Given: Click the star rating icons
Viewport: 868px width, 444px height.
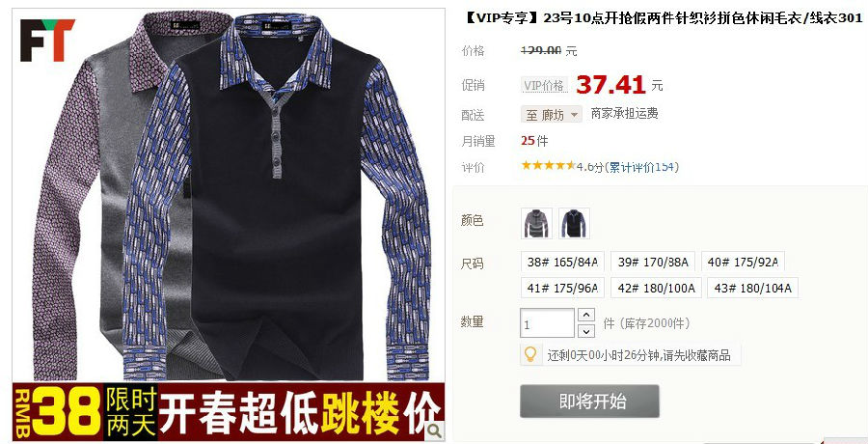Looking at the screenshot, I should [x=548, y=166].
